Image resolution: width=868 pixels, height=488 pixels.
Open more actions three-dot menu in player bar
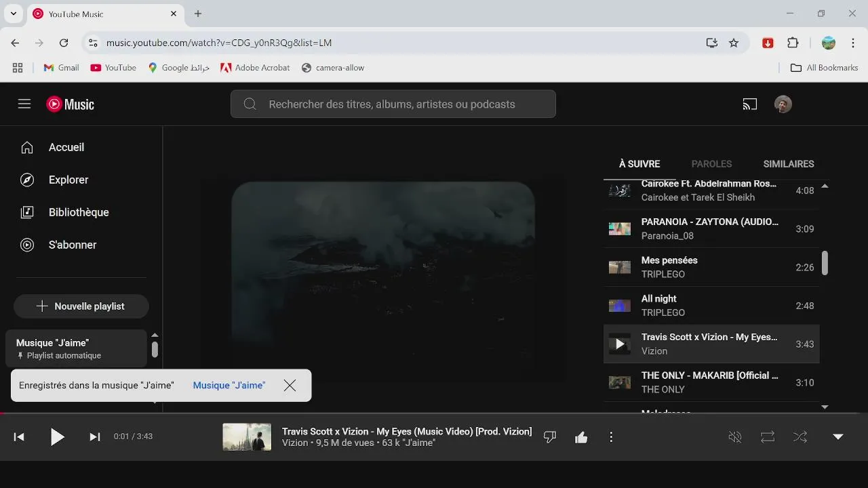[x=611, y=437]
